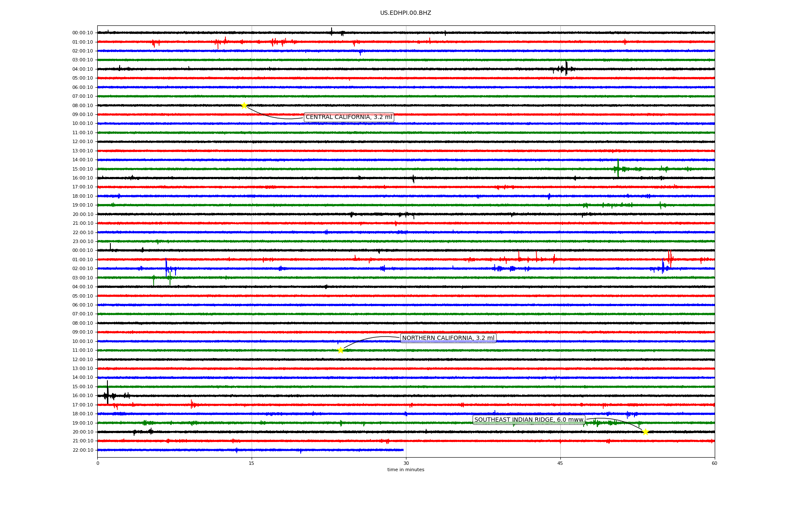The height and width of the screenshot is (508, 812).
Task: Click the 60 minute x-axis tick label
Action: 714,463
